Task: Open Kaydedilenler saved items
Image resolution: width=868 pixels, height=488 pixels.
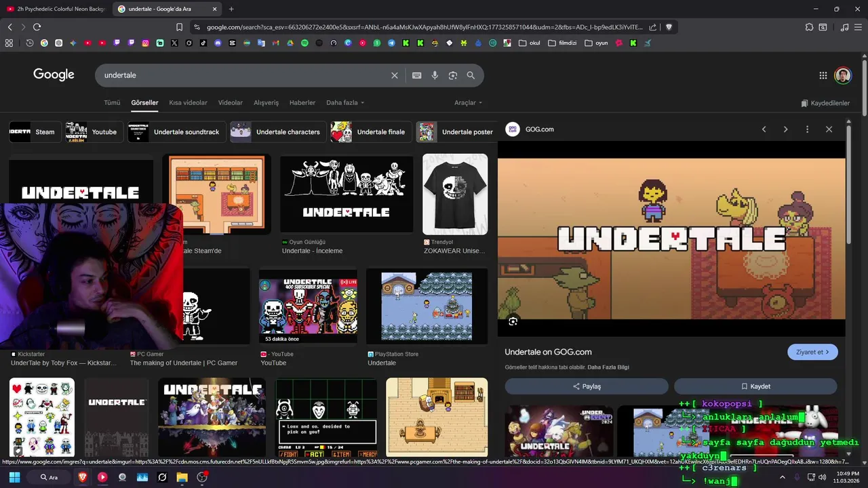Action: click(825, 103)
